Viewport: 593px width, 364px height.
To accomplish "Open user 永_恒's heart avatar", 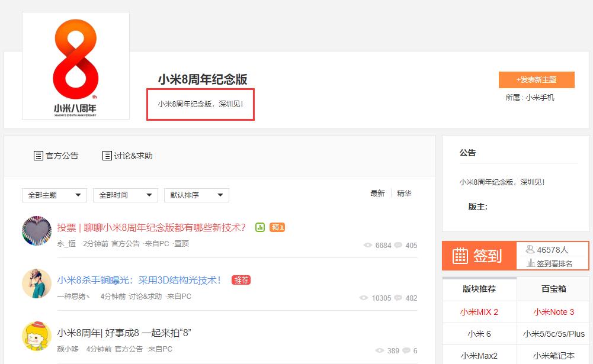I will [x=37, y=231].
